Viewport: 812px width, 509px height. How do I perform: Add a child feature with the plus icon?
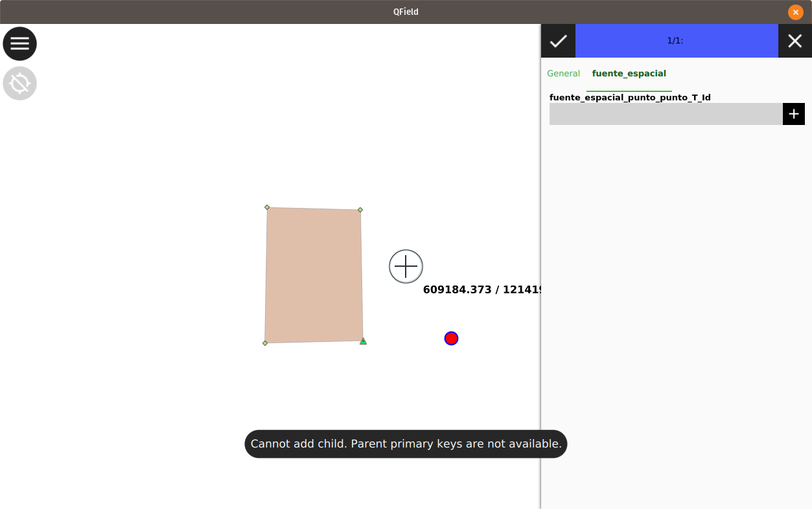click(793, 113)
